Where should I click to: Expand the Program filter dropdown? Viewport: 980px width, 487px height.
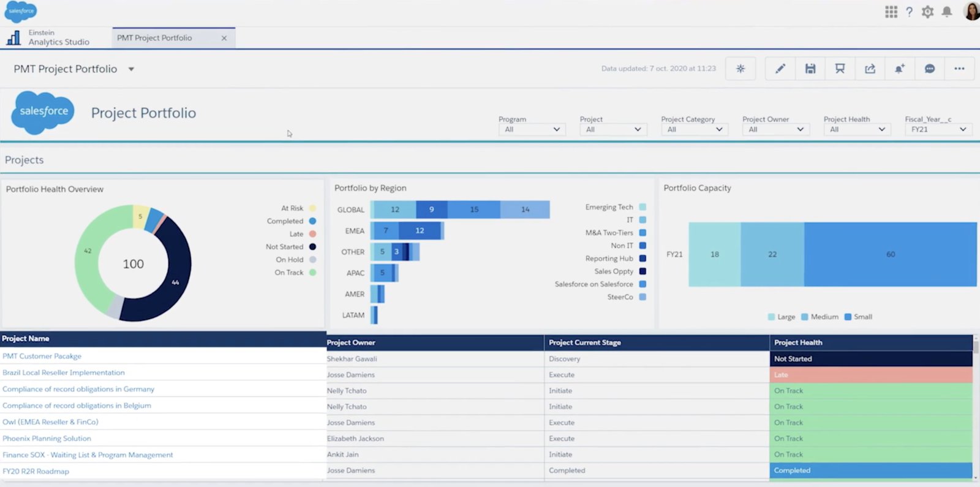[531, 129]
